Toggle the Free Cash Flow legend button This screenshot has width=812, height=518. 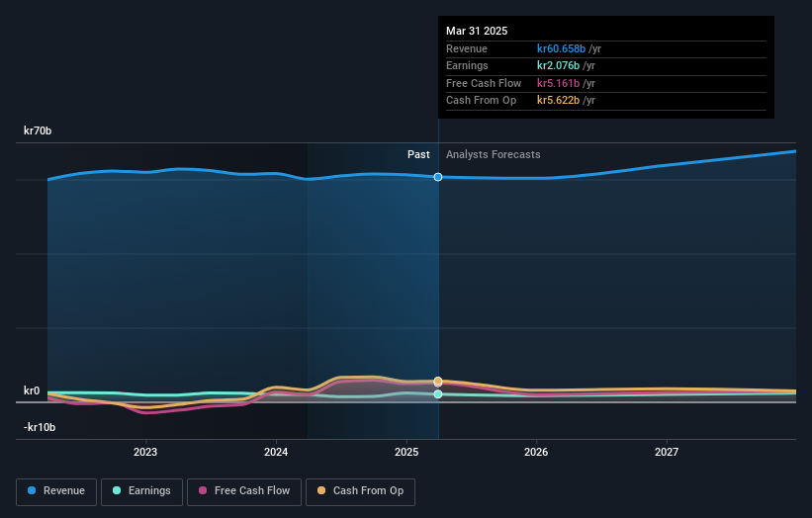[244, 491]
